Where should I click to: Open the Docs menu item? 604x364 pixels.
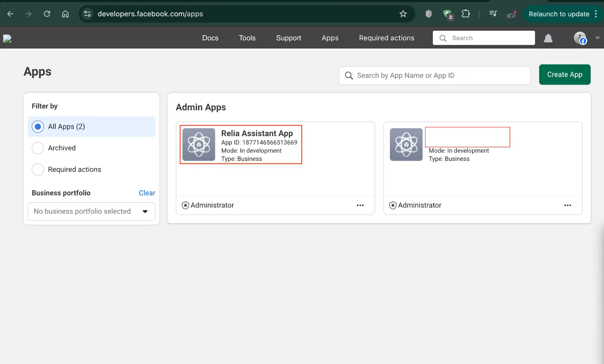(210, 38)
